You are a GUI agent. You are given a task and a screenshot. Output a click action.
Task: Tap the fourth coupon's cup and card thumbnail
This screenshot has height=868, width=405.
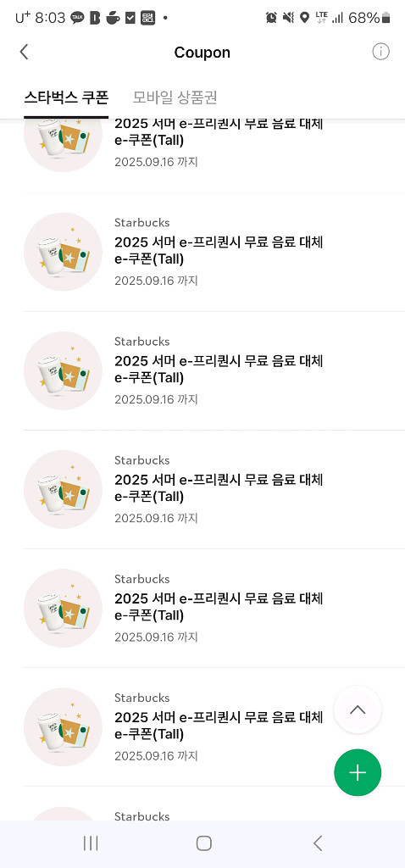pyautogui.click(x=63, y=489)
